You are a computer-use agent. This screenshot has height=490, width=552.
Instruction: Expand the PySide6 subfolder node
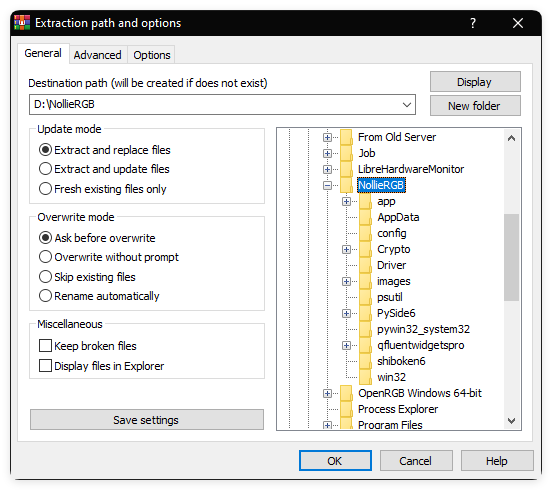pos(346,313)
